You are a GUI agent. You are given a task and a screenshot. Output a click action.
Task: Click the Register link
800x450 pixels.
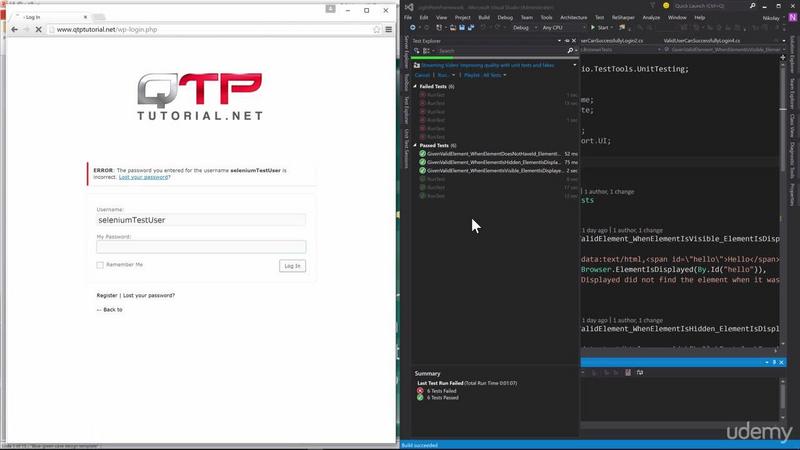coord(107,295)
